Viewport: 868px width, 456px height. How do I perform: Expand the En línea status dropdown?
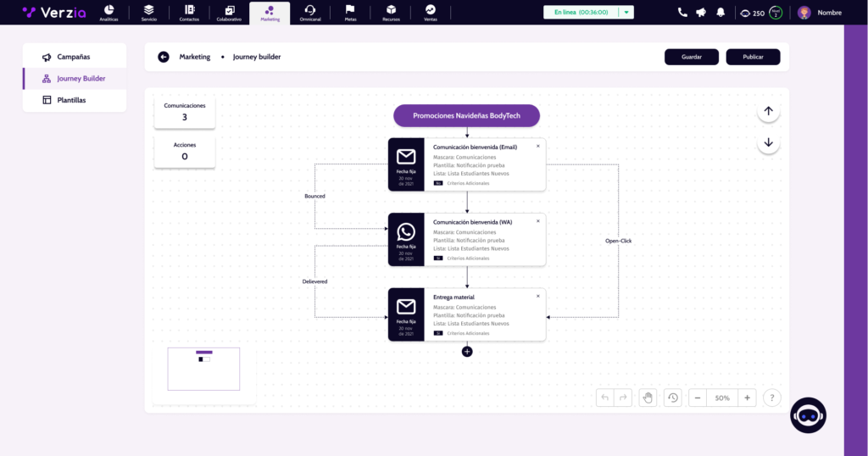pos(626,12)
